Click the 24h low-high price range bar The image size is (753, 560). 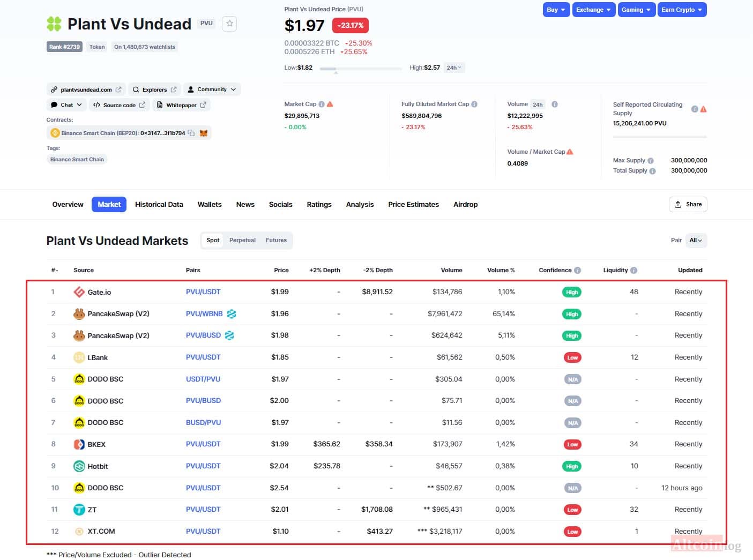(x=361, y=69)
